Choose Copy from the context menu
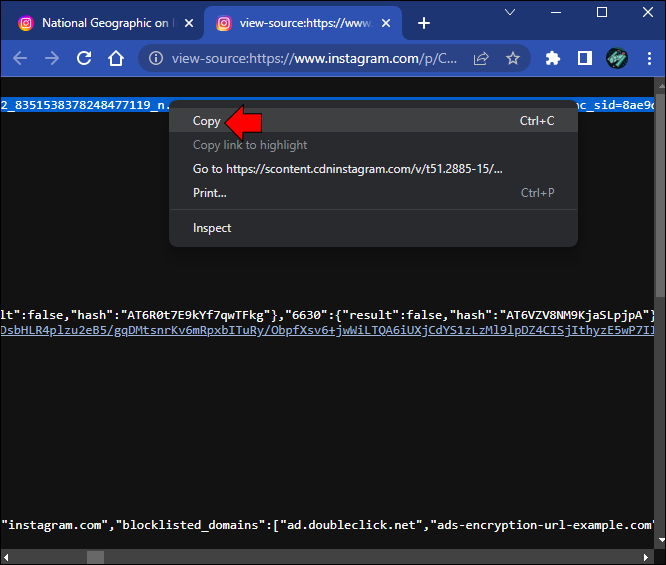Screen dimensions: 666x565 click(x=373, y=121)
